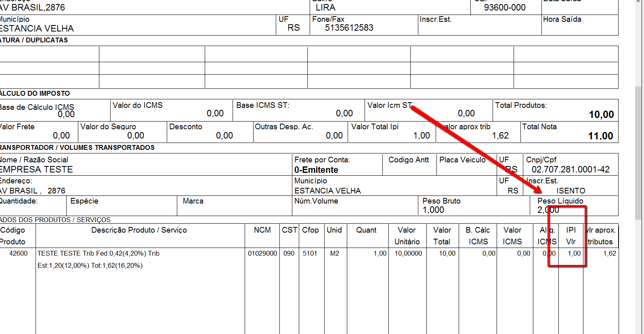644x334 pixels.
Task: Click the 0-Emitente freight value
Action: click(316, 170)
